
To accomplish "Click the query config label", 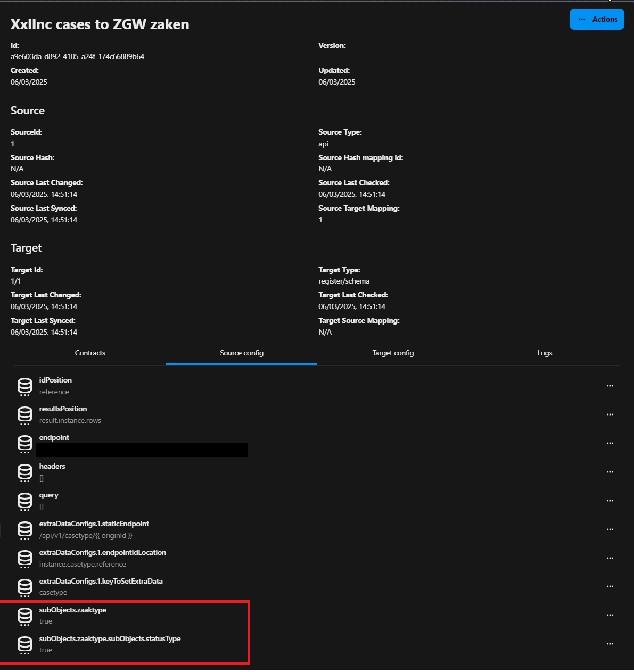I will tap(49, 495).
